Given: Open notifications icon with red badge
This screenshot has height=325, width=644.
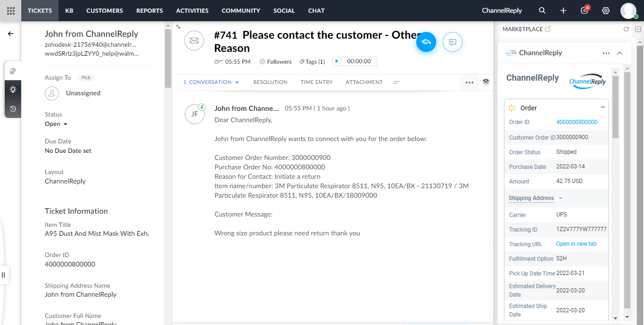Looking at the screenshot, I should [585, 10].
